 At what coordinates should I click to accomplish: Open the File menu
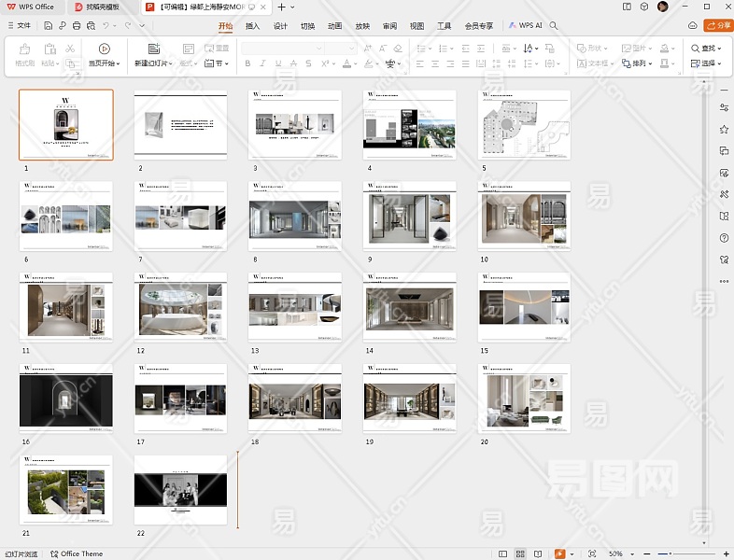[19, 26]
